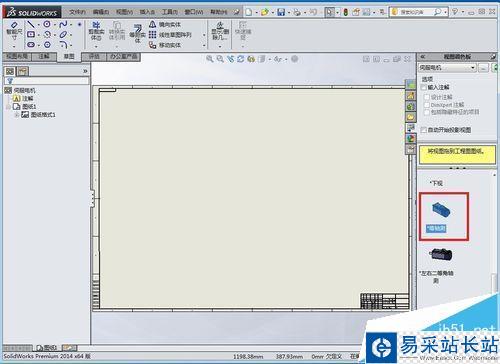Click the Linear Sketch Pattern tool
This screenshot has width=500, height=364.
[x=170, y=34]
